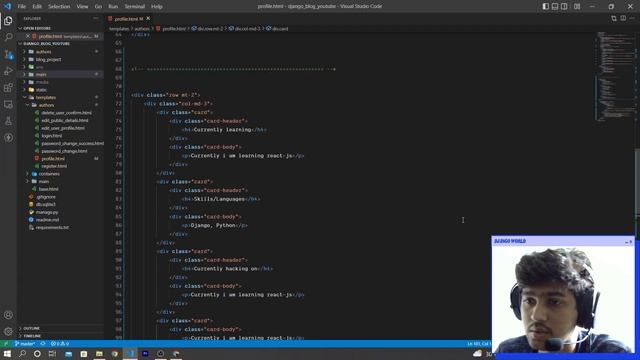
Task: Open edit_user_profile.html file
Action: coord(63,128)
